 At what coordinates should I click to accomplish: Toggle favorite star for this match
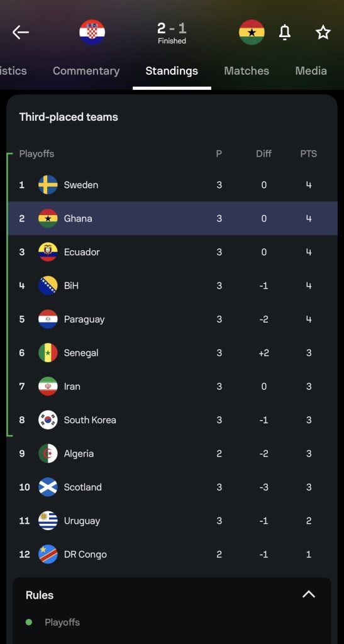click(x=323, y=32)
